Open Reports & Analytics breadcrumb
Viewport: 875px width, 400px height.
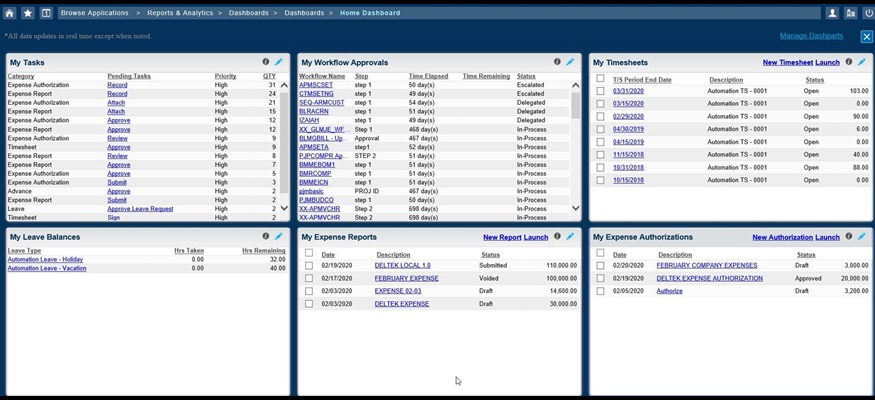click(182, 13)
